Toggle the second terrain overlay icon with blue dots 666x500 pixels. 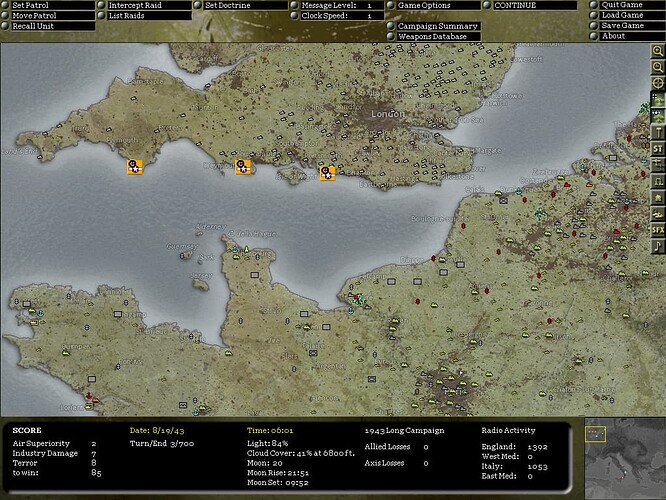coord(658,116)
